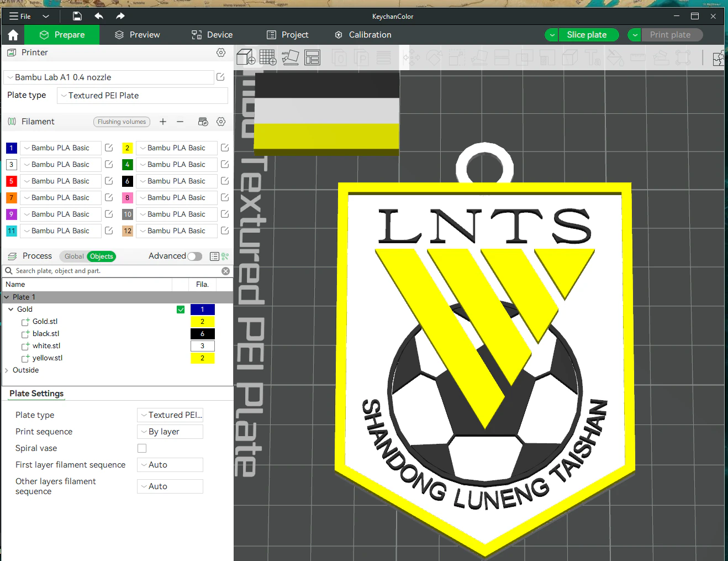Add a new model from file
Viewport: 728px width, 561px height.
245,57
